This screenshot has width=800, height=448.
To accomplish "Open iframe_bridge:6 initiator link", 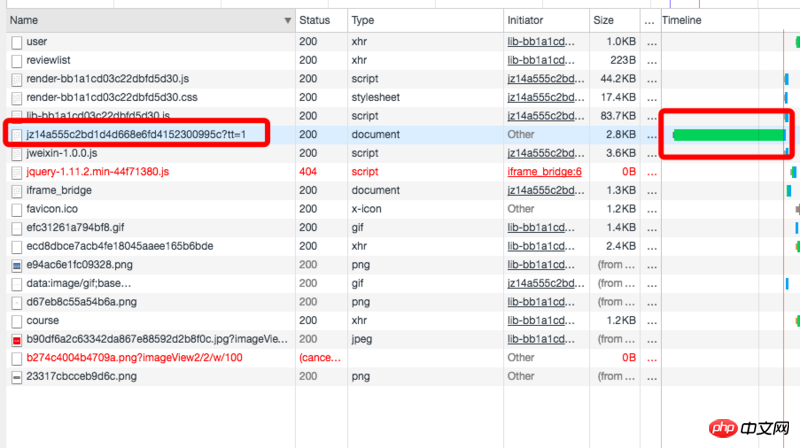I will point(544,172).
